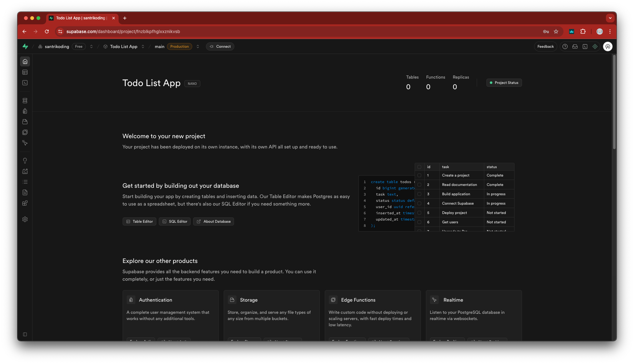The image size is (634, 364).
Task: Open the Storage product card
Action: coord(272,315)
